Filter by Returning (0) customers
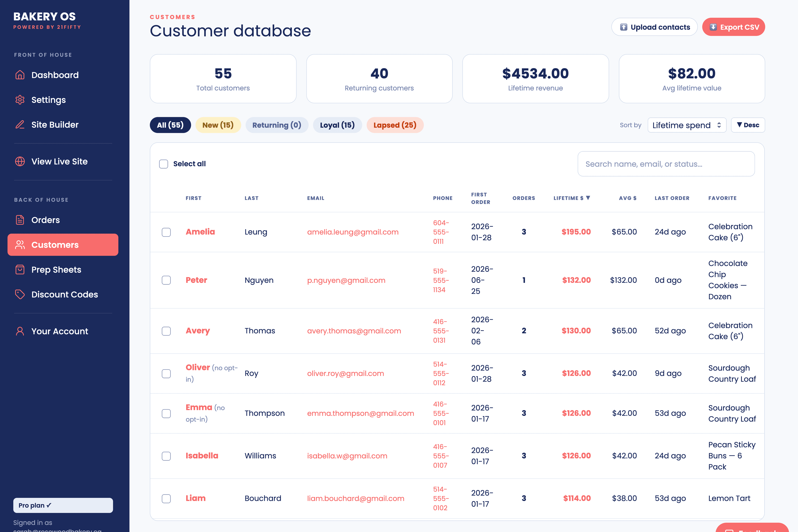This screenshot has width=798, height=532. click(x=277, y=125)
